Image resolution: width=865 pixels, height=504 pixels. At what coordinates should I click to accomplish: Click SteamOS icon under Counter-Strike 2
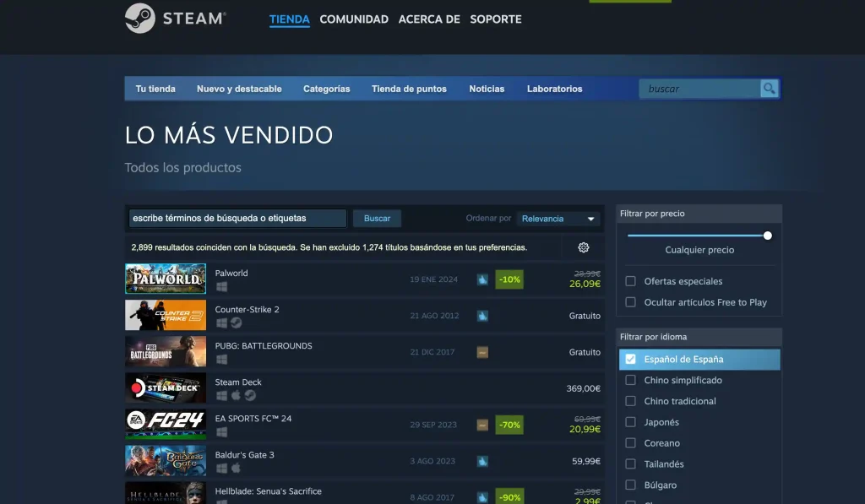[x=237, y=323]
